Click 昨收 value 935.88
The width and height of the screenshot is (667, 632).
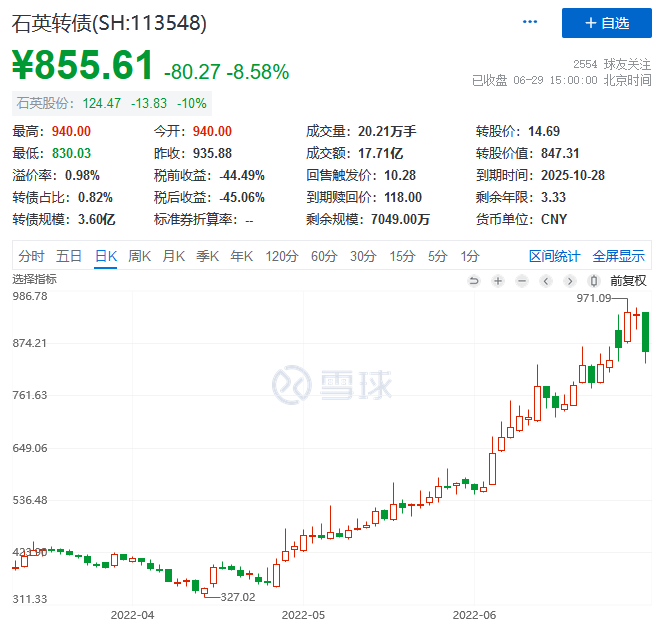point(212,154)
